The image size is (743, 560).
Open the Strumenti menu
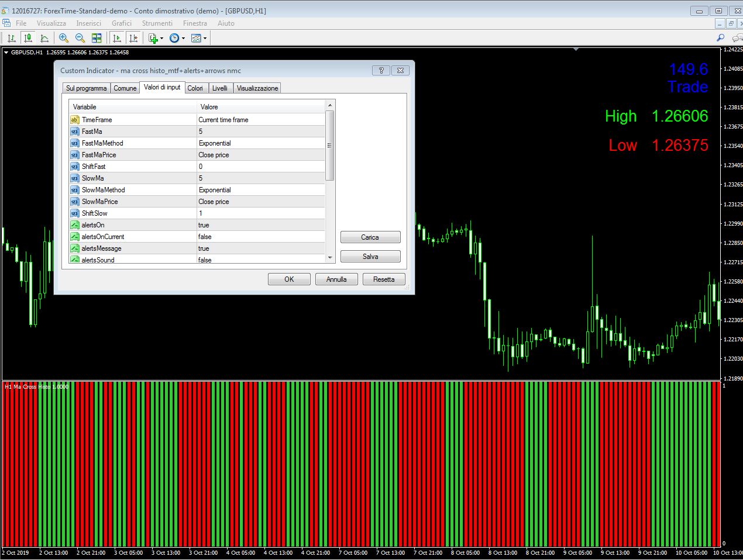[x=157, y=23]
